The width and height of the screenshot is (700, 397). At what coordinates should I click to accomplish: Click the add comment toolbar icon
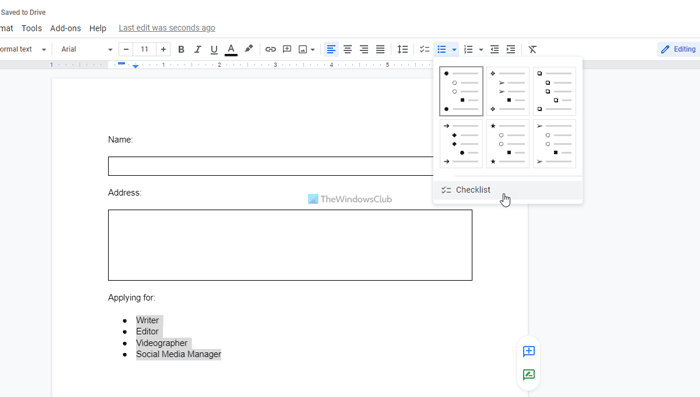(287, 50)
